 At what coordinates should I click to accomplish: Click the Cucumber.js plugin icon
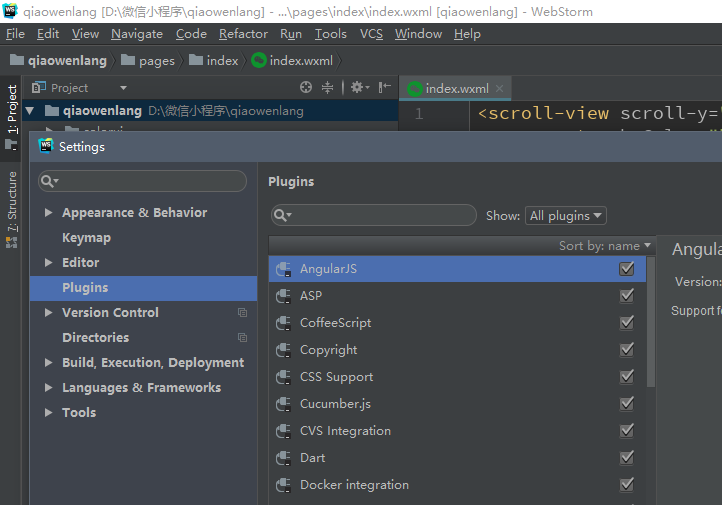coord(283,404)
